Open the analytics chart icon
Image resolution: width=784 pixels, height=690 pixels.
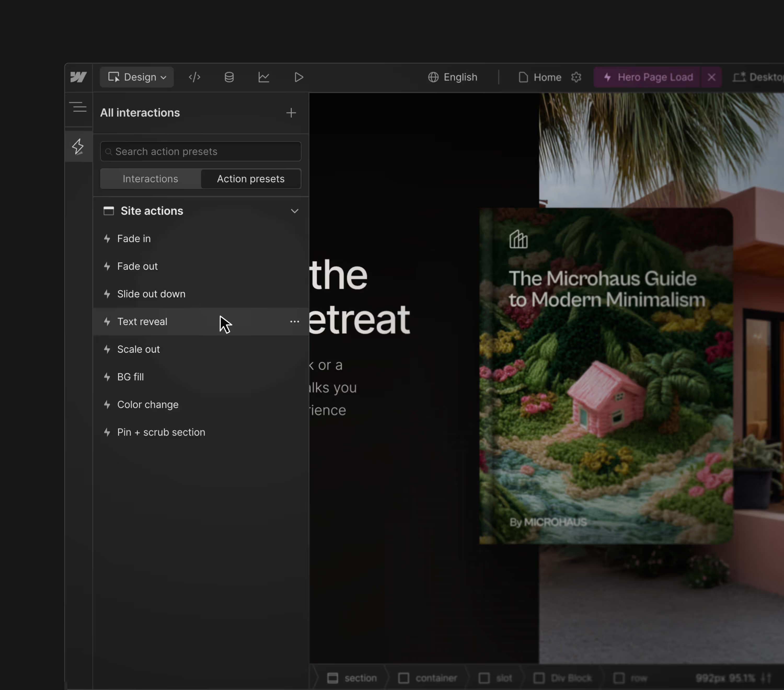coord(263,77)
